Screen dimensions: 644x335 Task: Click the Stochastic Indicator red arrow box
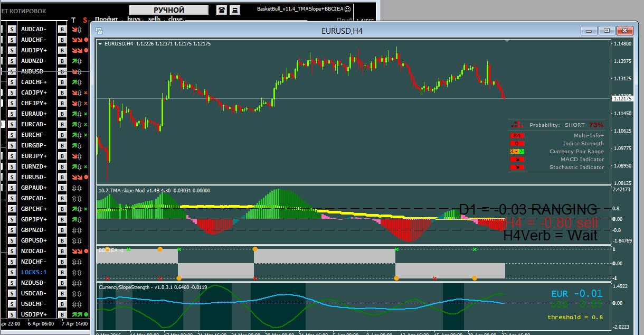[x=517, y=168]
